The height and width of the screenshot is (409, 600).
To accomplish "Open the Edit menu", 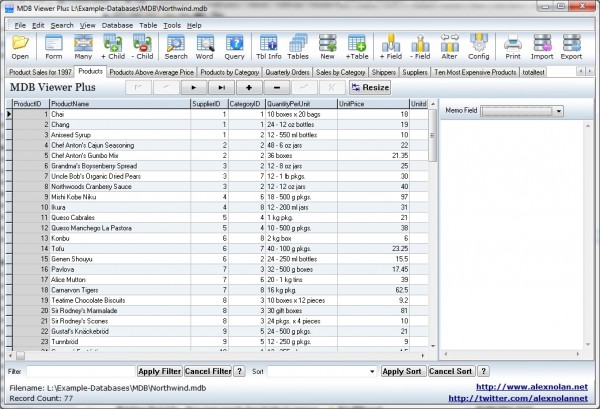I will pos(38,25).
